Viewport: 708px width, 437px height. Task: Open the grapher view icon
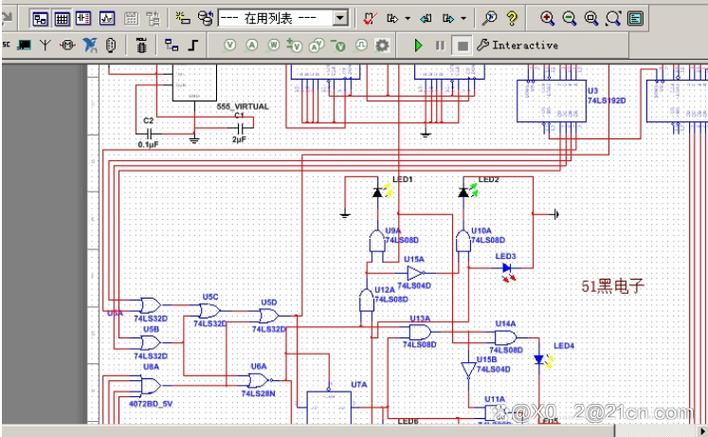click(107, 19)
